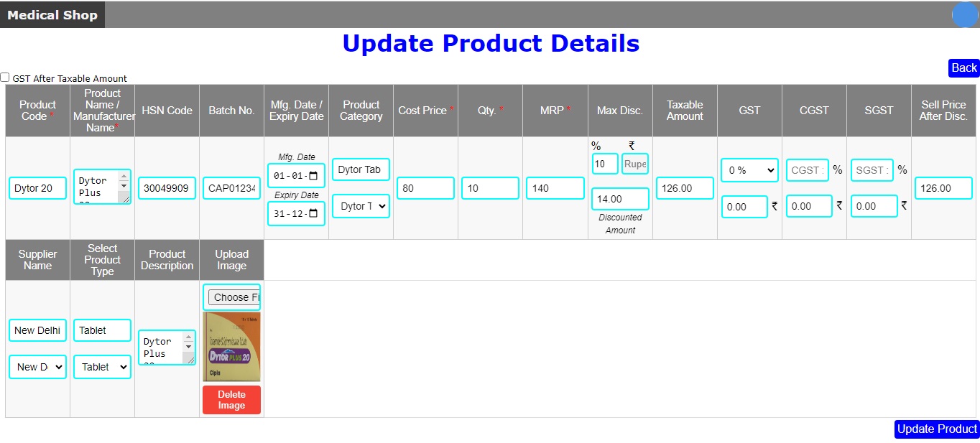
Task: Focus the Product Code input field
Action: pyautogui.click(x=37, y=188)
